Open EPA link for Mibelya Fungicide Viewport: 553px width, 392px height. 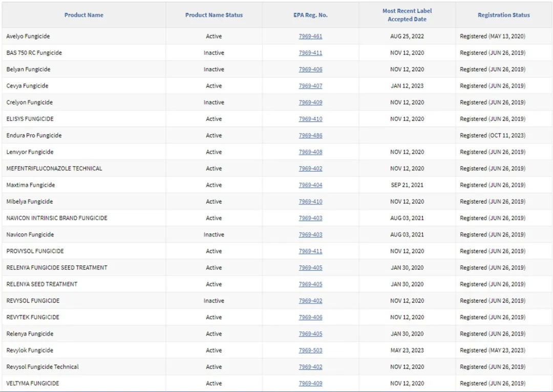click(x=310, y=202)
